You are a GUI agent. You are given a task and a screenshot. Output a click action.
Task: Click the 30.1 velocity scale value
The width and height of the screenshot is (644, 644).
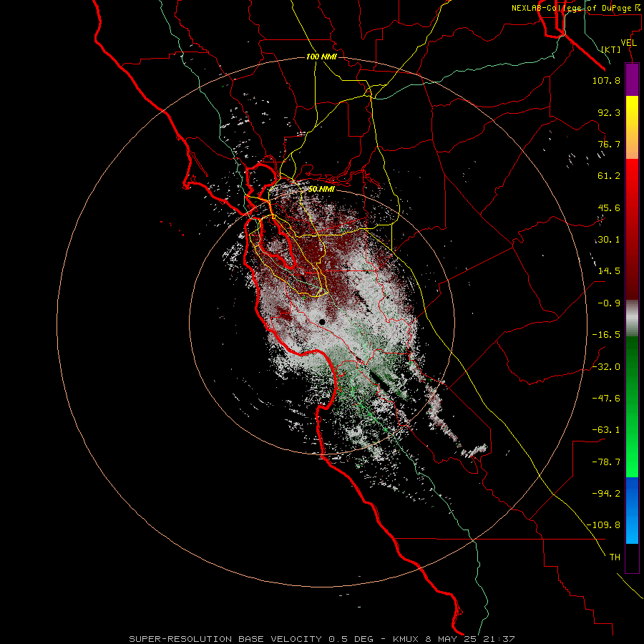[x=609, y=240]
